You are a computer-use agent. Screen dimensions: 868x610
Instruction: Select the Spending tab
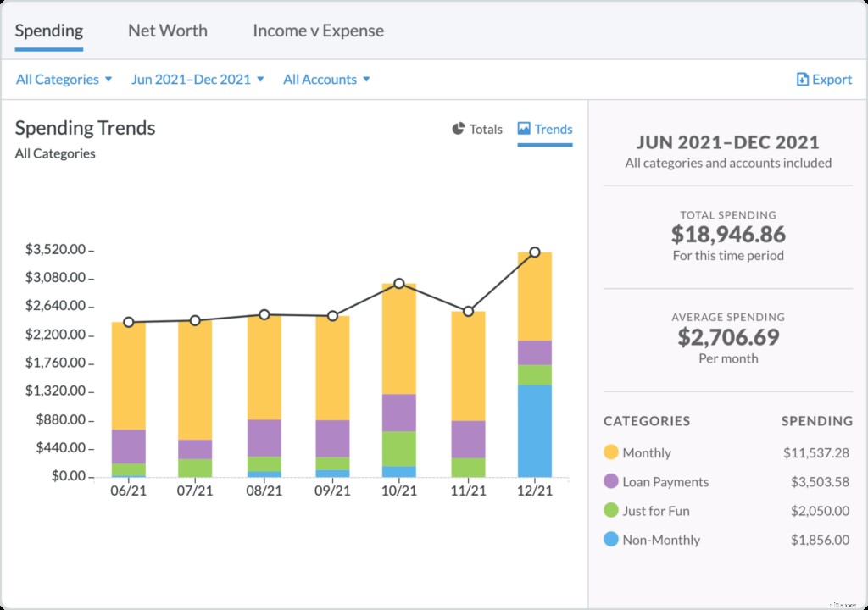[48, 30]
